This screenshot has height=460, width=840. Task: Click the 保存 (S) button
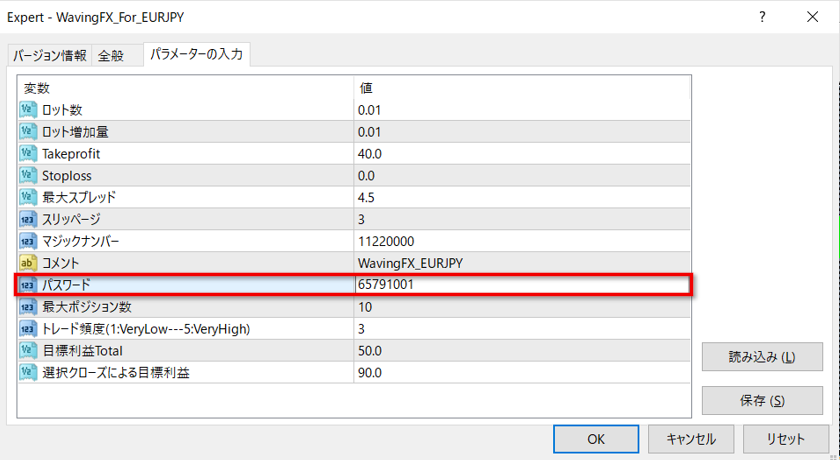(x=762, y=400)
